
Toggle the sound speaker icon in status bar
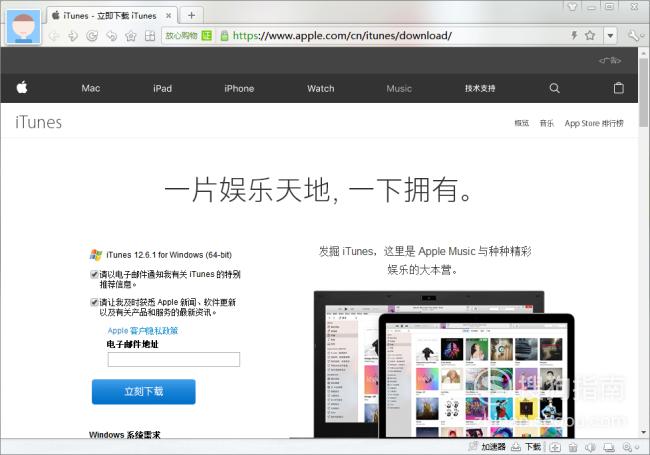[590, 447]
